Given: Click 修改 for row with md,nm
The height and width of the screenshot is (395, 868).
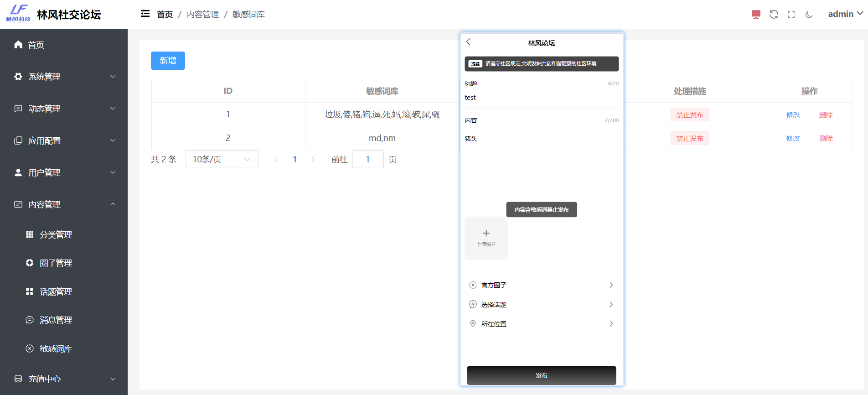Looking at the screenshot, I should [793, 138].
